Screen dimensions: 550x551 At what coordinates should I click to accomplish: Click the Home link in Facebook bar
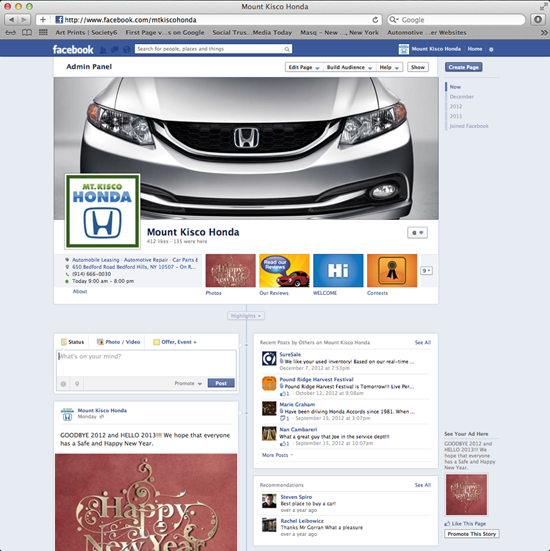coord(475,49)
